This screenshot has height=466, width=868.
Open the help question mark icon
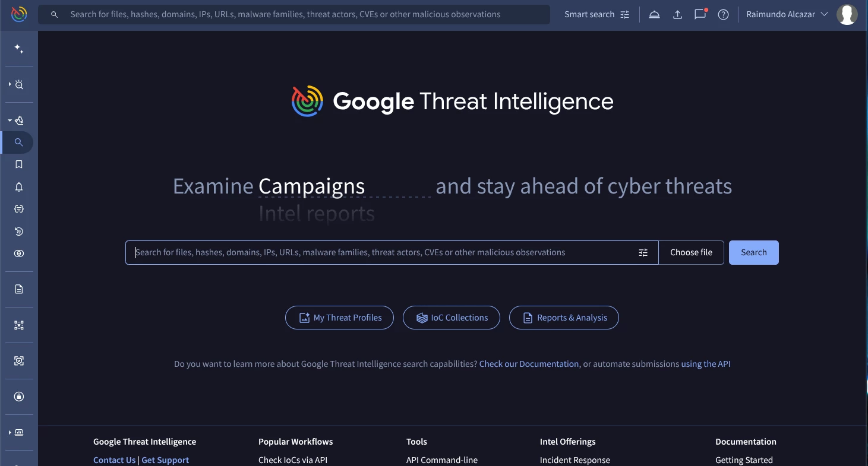(x=723, y=14)
